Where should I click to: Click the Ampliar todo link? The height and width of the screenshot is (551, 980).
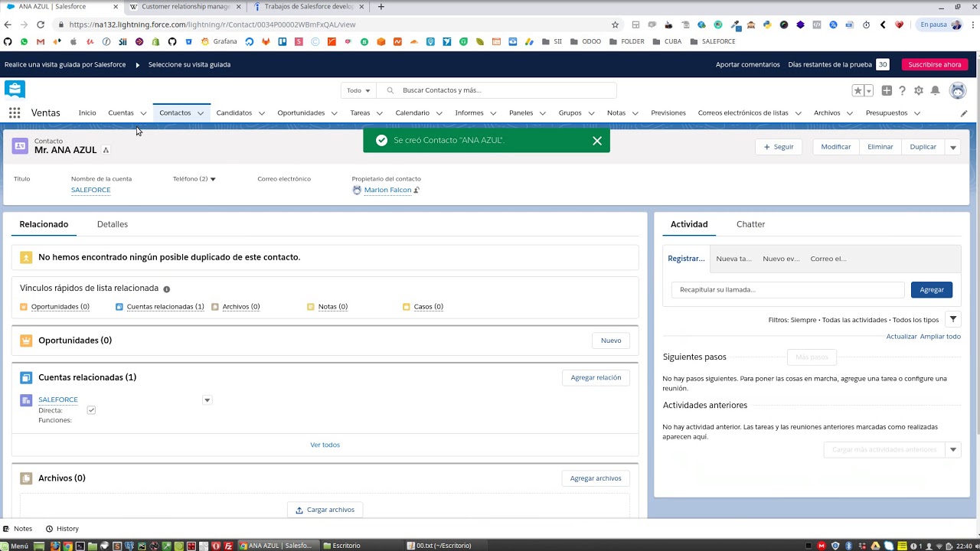940,337
